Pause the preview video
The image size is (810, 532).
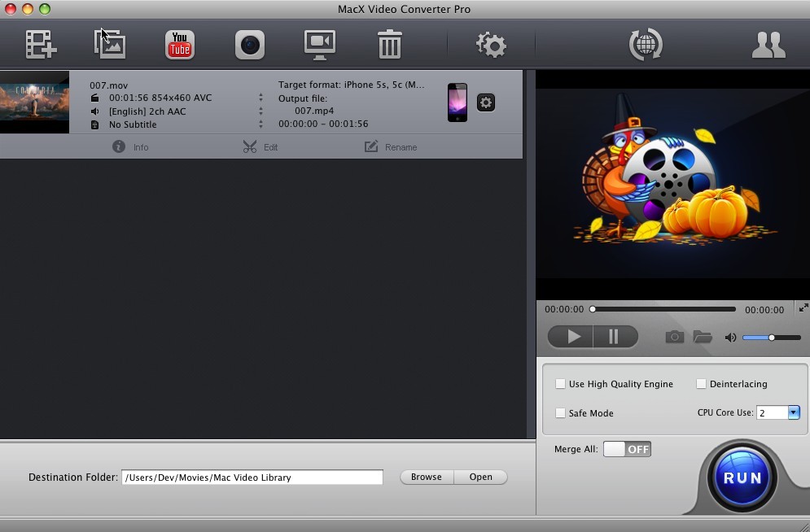click(615, 337)
